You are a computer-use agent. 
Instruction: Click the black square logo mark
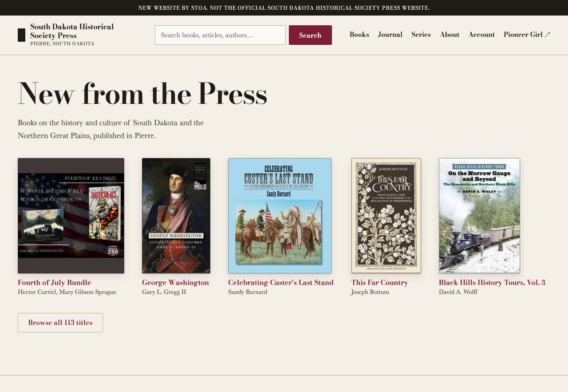[x=21, y=35]
